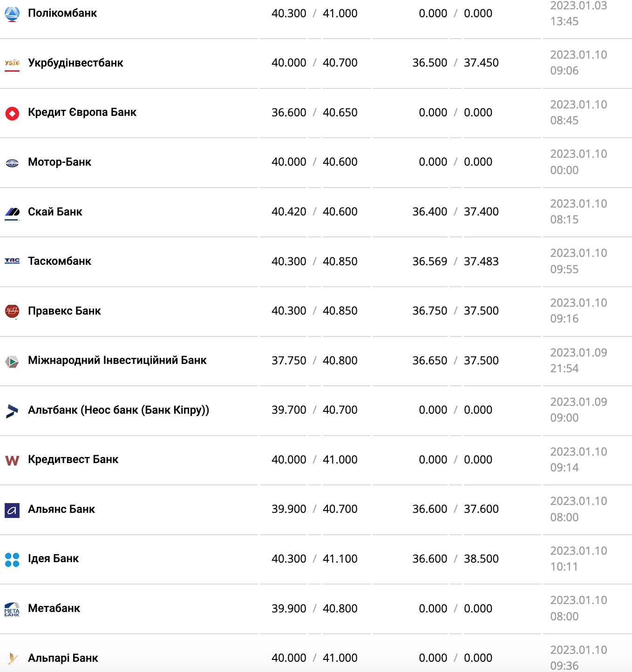Open the Альпарі Банк link
Viewport: 632px width, 672px height.
tap(63, 658)
